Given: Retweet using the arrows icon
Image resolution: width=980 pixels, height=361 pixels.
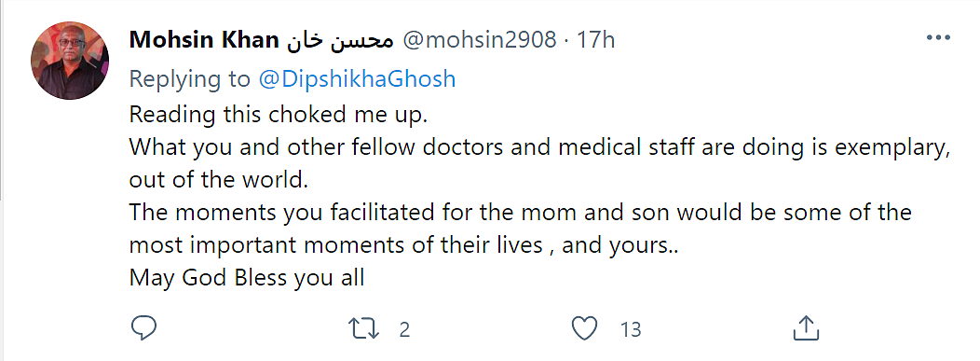Looking at the screenshot, I should coord(364,328).
